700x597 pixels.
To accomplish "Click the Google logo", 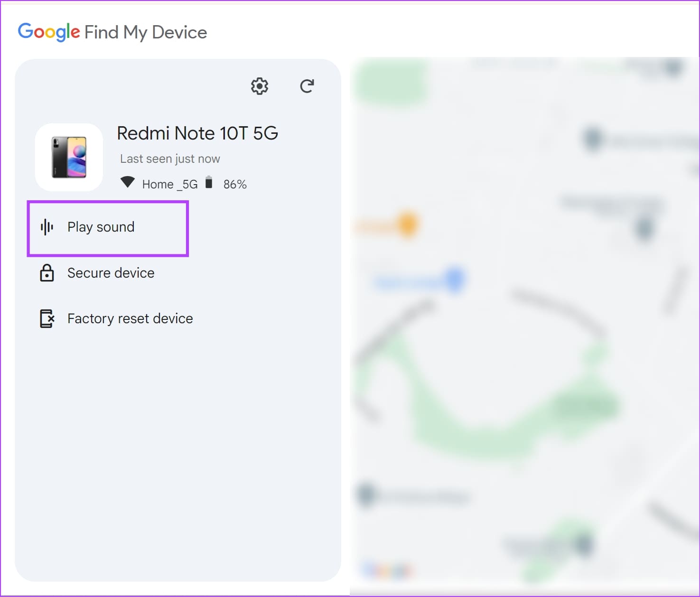I will 49,32.
